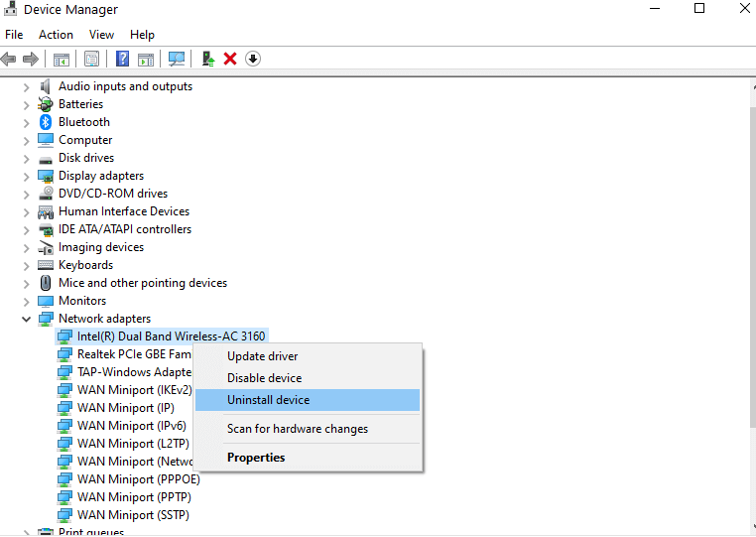The height and width of the screenshot is (537, 756).
Task: Click the Network adapters category icon
Action: (46, 319)
